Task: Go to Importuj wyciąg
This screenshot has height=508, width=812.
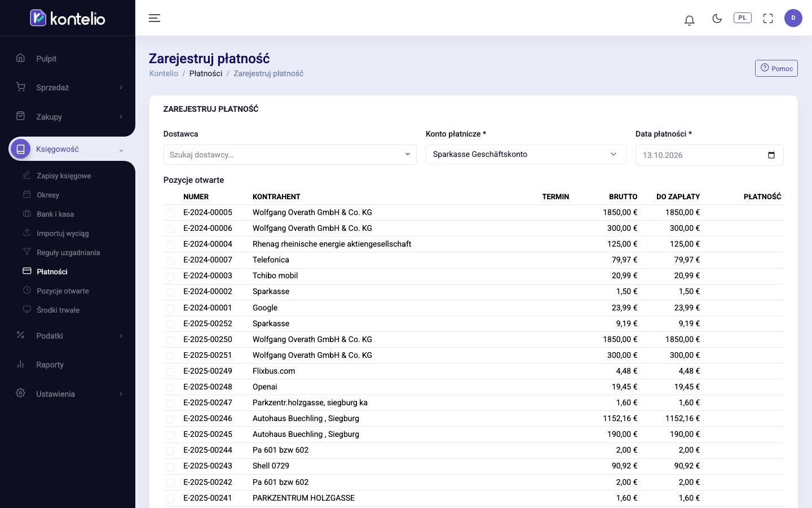Action: point(63,233)
